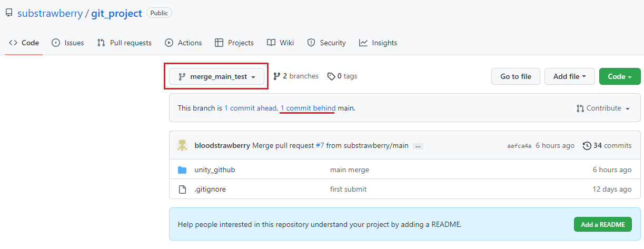Image resolution: width=644 pixels, height=249 pixels.
Task: Click the Public visibility badge
Action: coord(159,13)
